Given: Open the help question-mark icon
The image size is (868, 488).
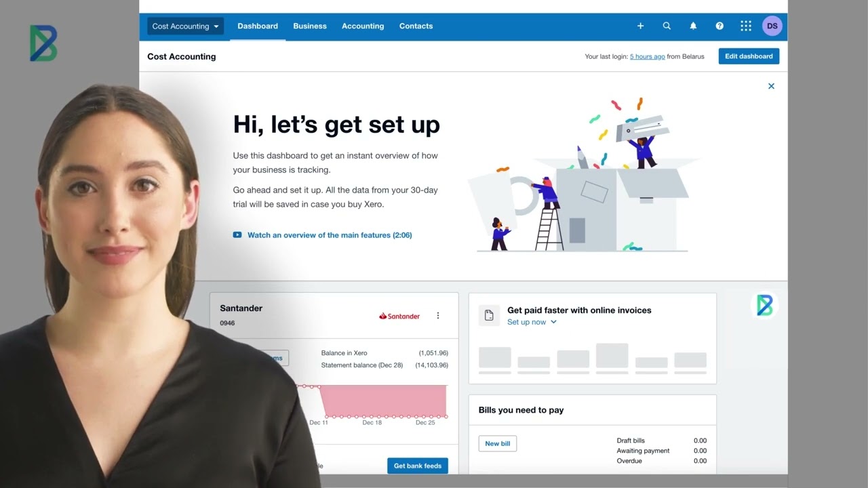Looking at the screenshot, I should tap(719, 26).
